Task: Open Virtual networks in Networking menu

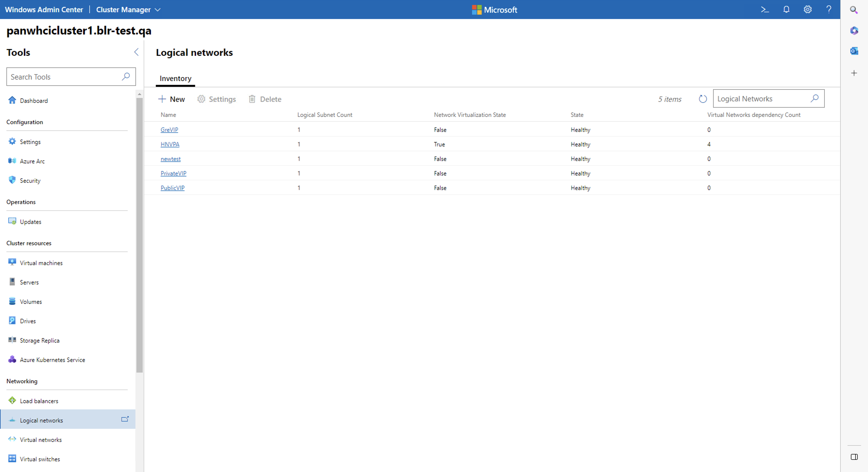Action: [41, 440]
